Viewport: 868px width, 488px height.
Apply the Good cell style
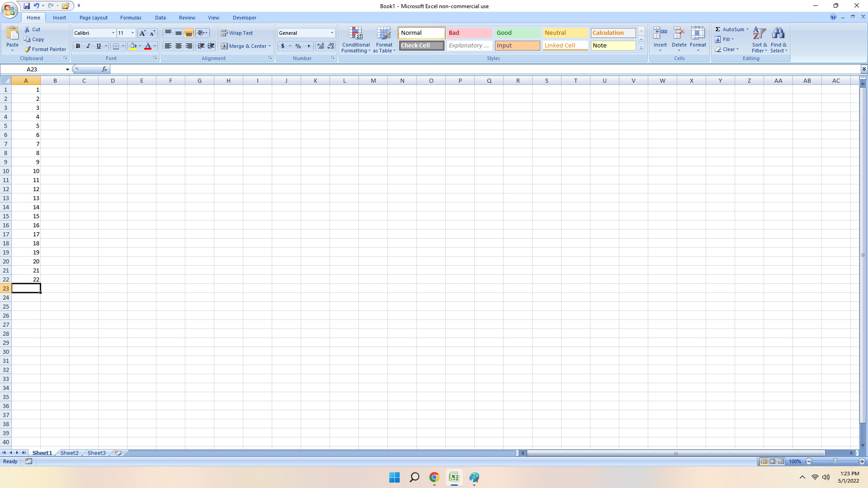517,33
